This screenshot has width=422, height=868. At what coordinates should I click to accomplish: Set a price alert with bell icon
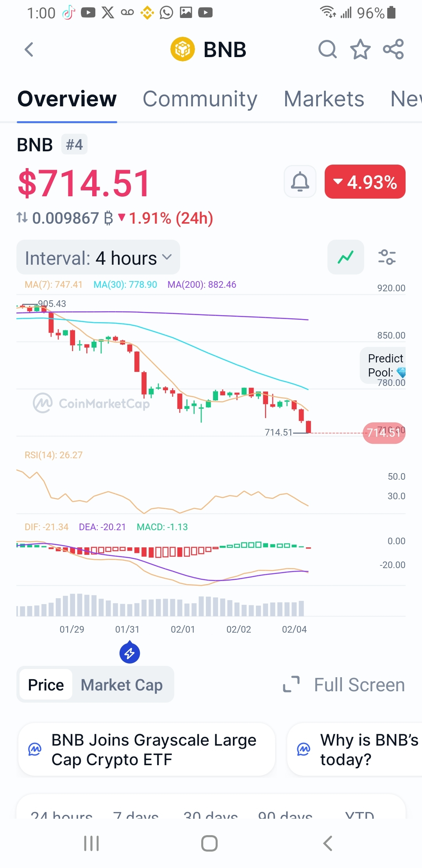(300, 182)
